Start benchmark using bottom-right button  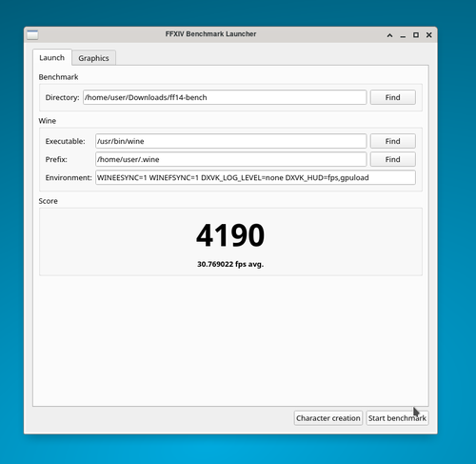tap(397, 418)
